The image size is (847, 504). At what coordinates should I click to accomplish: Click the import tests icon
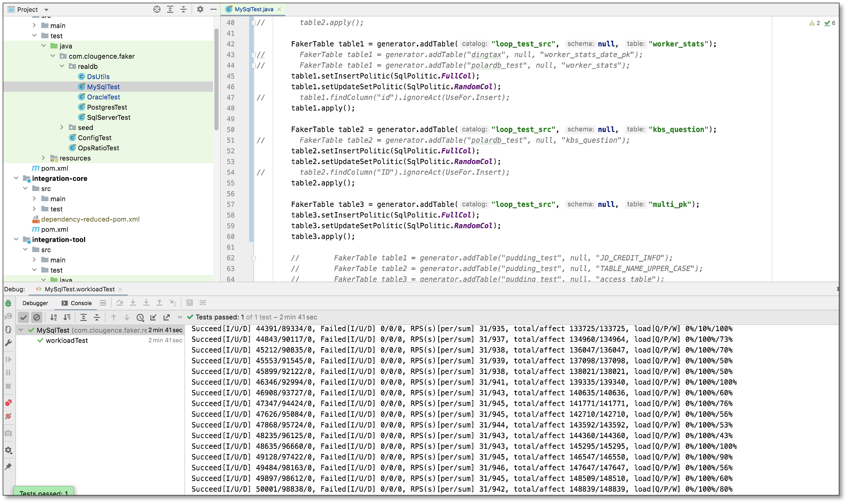[x=153, y=317]
